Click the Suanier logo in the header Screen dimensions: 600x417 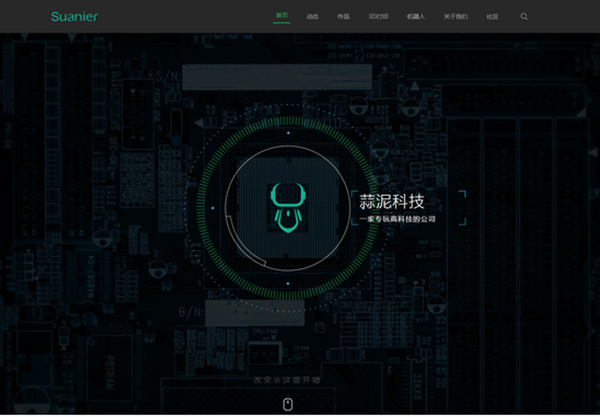point(75,17)
